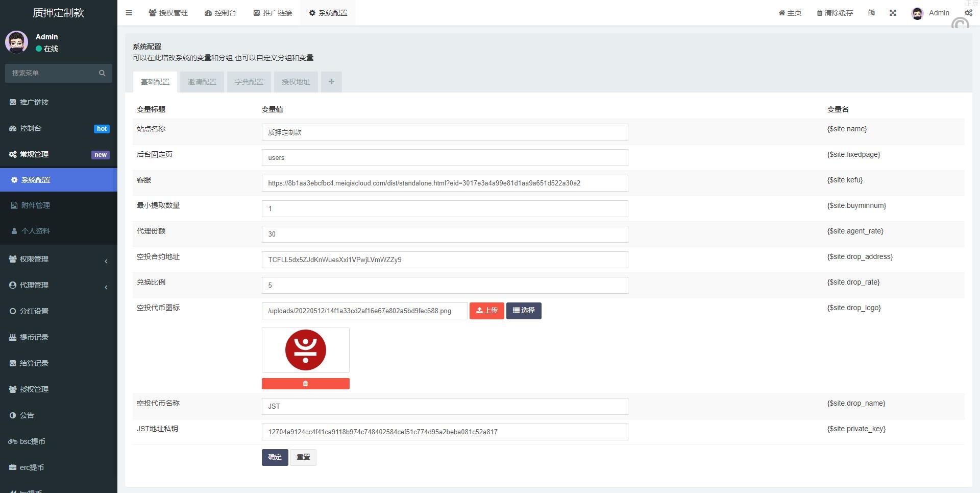Collapse the 常规管理 sidebar section
Image resolution: width=980 pixels, height=493 pixels.
(58, 154)
